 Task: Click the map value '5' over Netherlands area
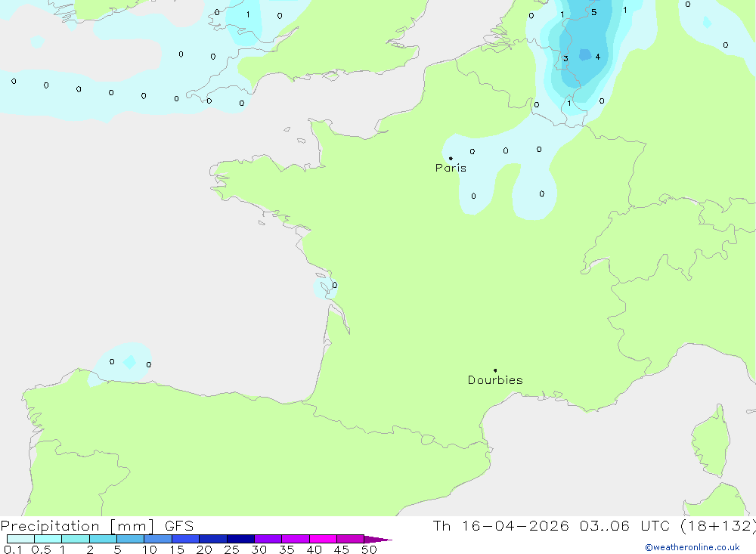pyautogui.click(x=594, y=13)
